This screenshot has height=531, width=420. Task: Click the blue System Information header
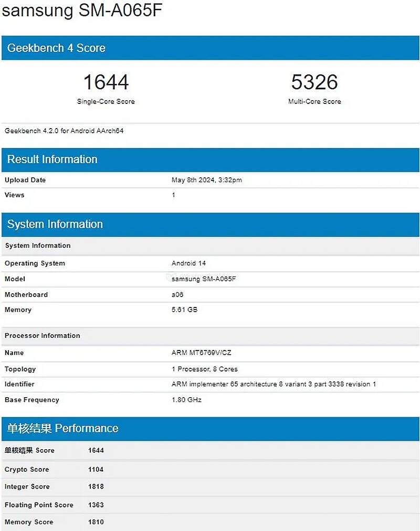(211, 224)
